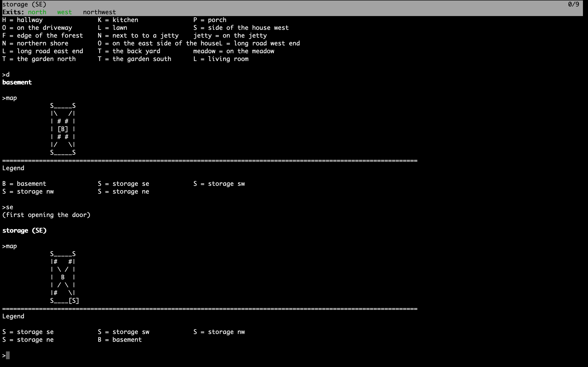Click the bold storage (SE) heading in transcript
This screenshot has height=367, width=588.
click(24, 231)
